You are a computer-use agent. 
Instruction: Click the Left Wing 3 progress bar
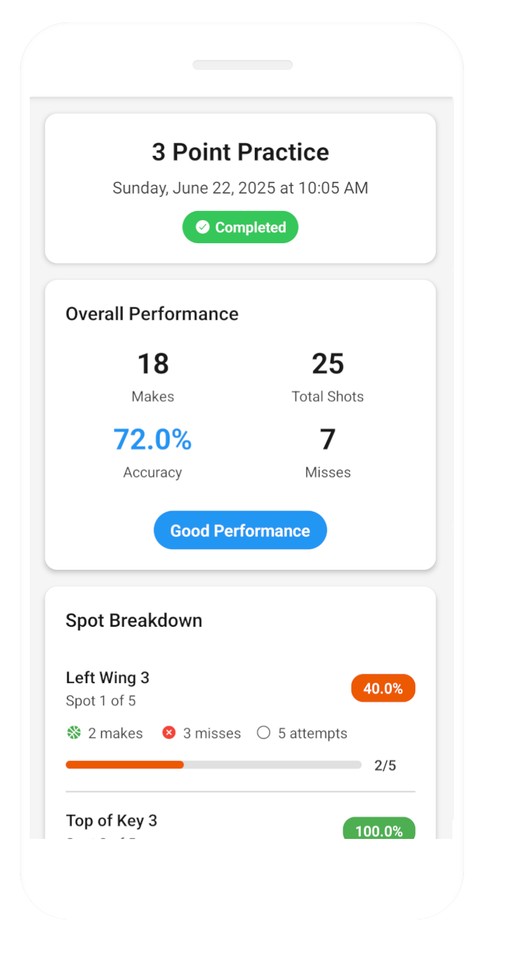[x=213, y=765]
